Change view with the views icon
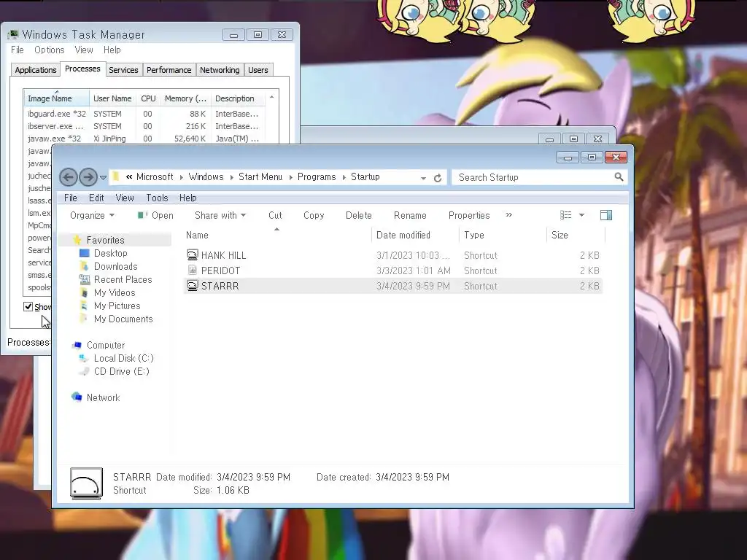The width and height of the screenshot is (747, 560). tap(565, 215)
